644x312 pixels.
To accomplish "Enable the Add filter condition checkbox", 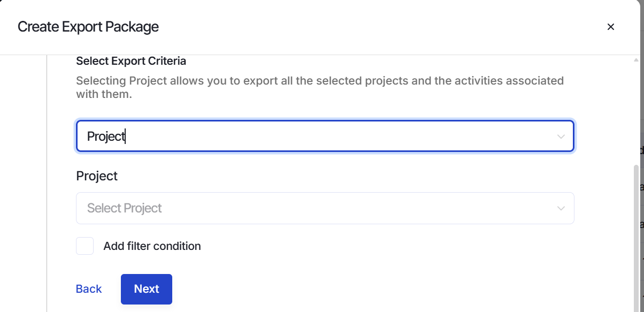I will point(85,246).
